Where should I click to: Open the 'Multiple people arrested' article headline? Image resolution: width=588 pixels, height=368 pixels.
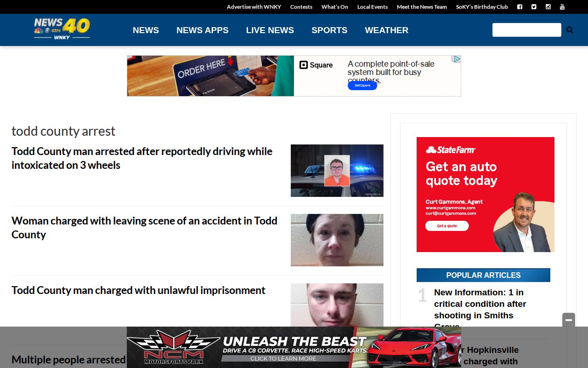[x=68, y=360]
